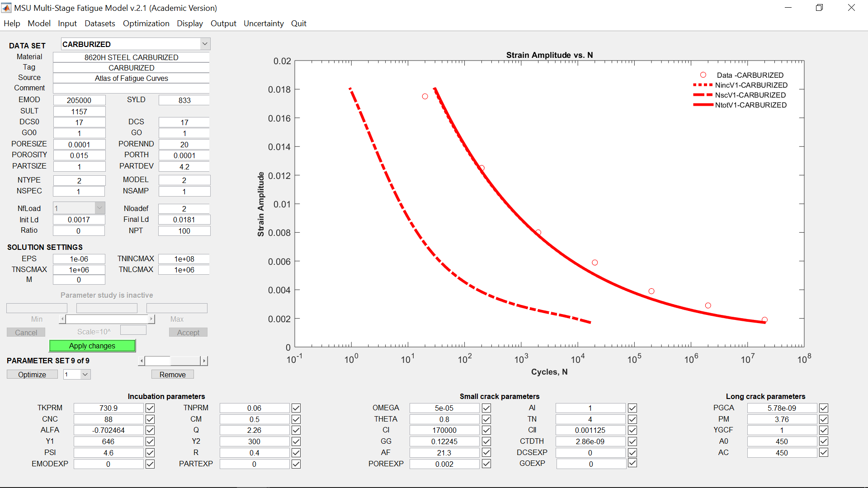Click the parameter study slider right arrow
Image resolution: width=868 pixels, height=488 pixels.
[151, 319]
